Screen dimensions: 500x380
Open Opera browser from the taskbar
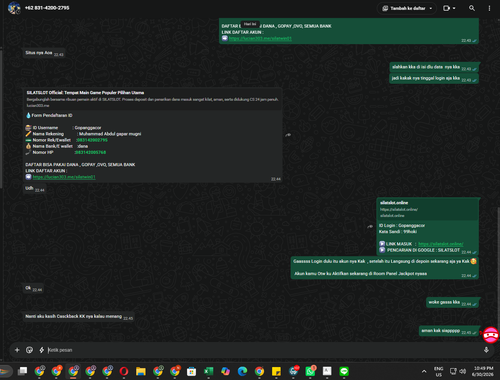pos(124,371)
